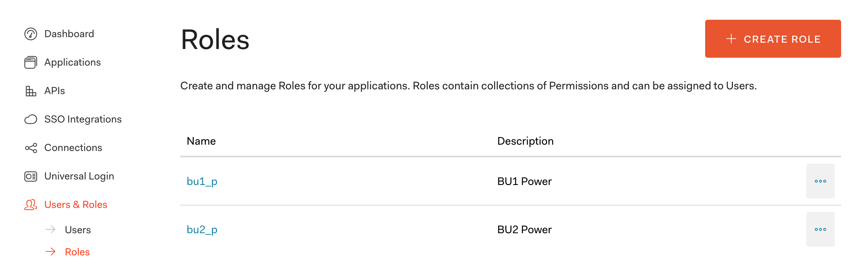868x268 pixels.
Task: Click the Name column header
Action: 201,141
